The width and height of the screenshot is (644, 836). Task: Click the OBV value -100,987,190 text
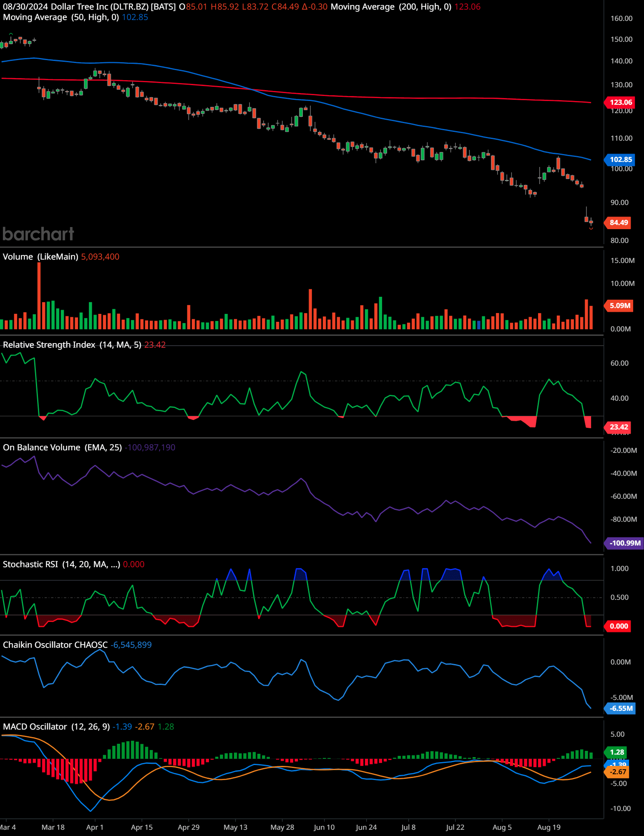pos(150,447)
